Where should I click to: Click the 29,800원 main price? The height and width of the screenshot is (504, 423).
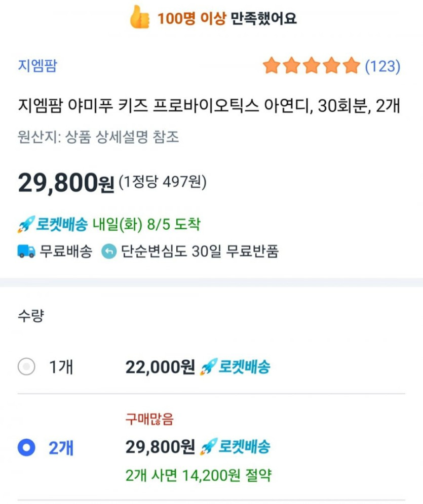click(x=66, y=183)
